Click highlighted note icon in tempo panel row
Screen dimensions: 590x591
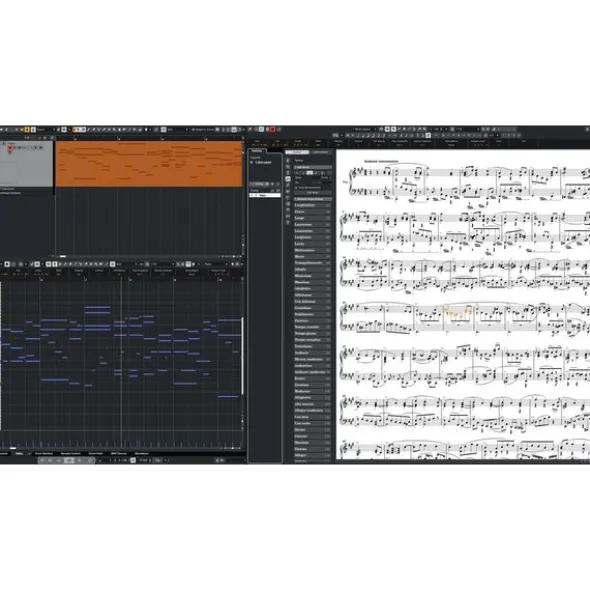[x=309, y=173]
